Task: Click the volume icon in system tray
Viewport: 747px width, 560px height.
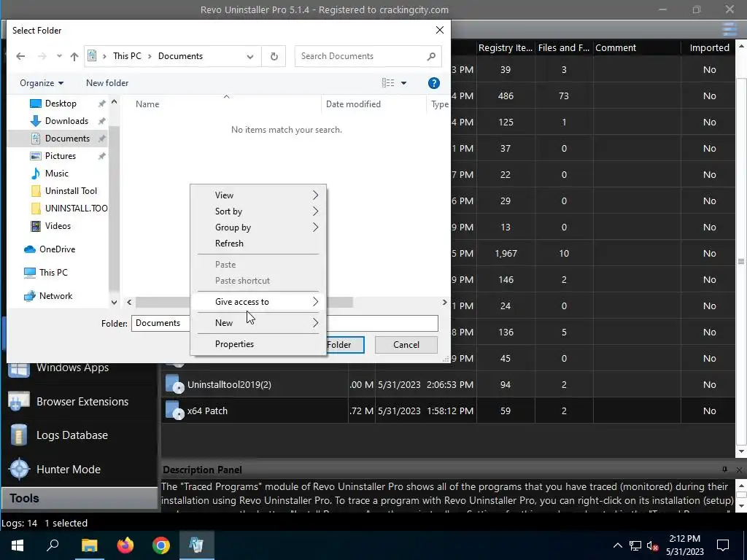Action: tap(653, 545)
